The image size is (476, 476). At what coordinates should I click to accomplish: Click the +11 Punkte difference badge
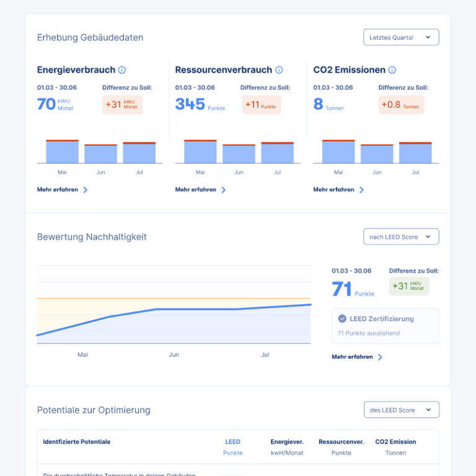click(x=262, y=105)
